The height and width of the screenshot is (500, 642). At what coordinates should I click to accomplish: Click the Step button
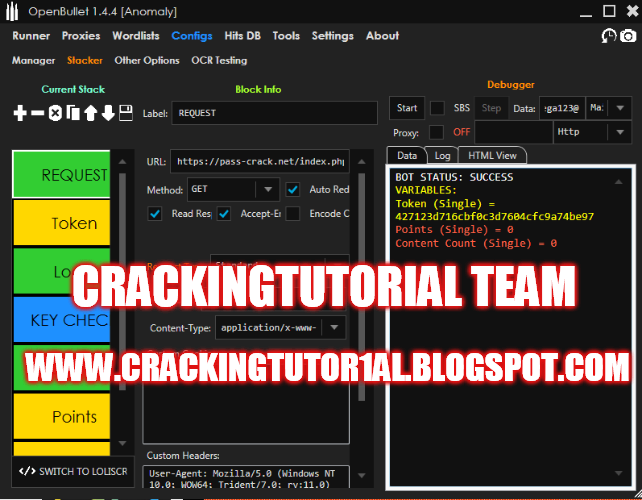(x=491, y=108)
